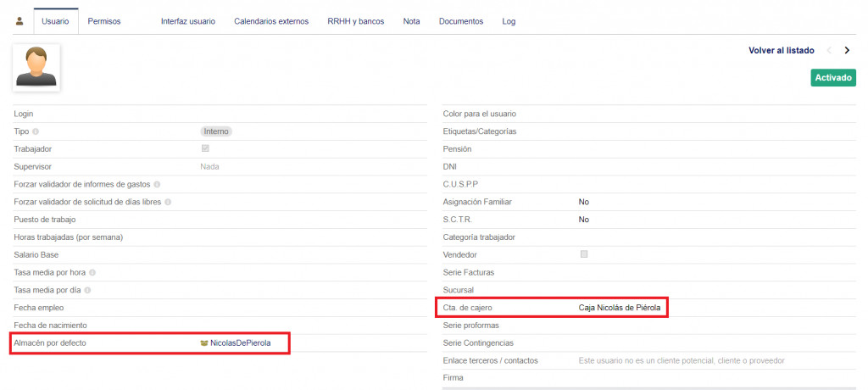Click the user silhouette icon beside the tabs
868x390 pixels.
(19, 21)
